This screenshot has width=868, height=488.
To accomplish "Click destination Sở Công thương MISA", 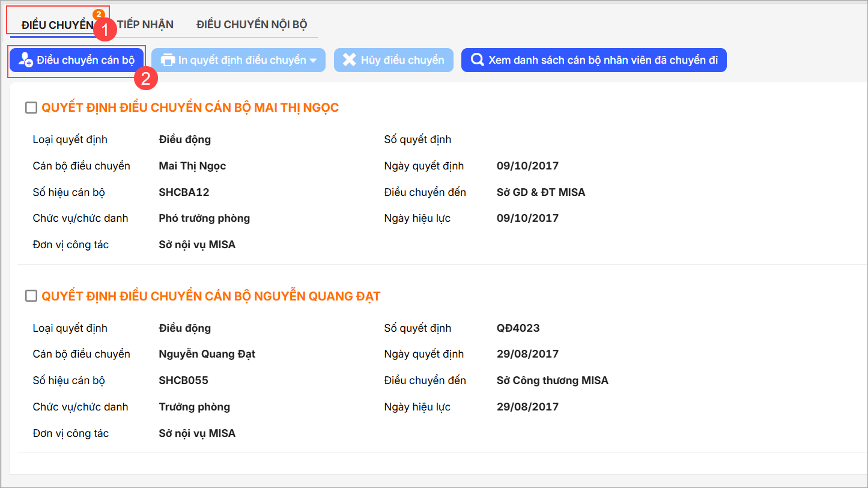I will (552, 380).
